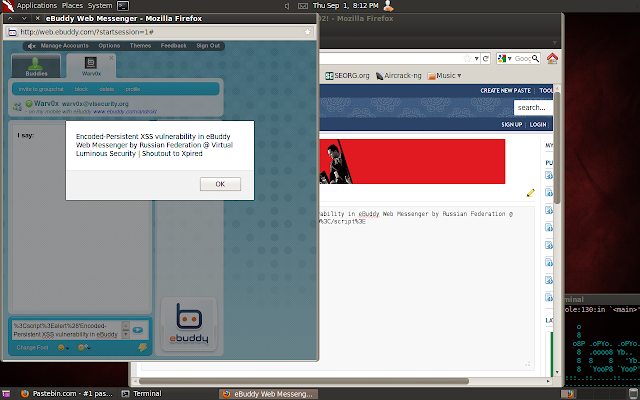
Task: Expand the Music bookmarks folder
Action: [444, 76]
